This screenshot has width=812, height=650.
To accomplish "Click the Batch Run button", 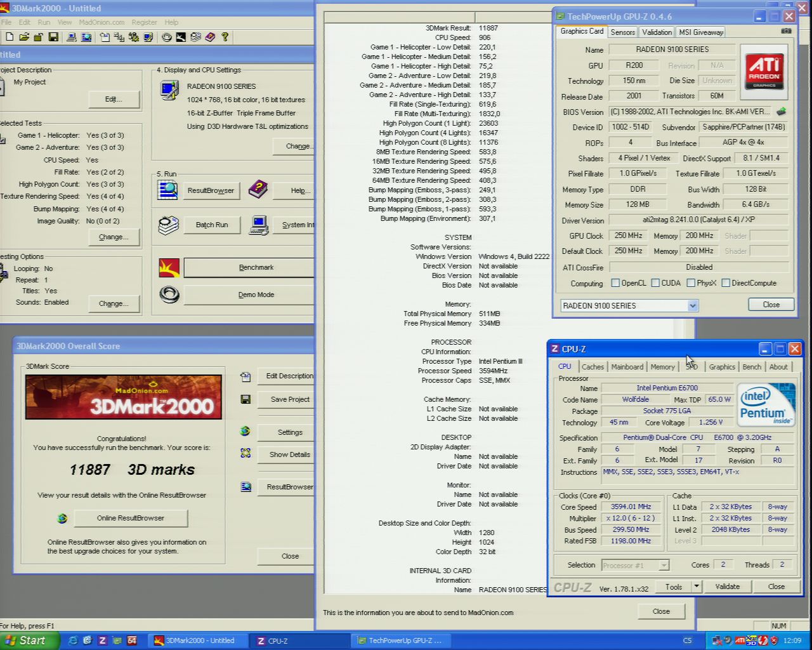I will point(212,225).
